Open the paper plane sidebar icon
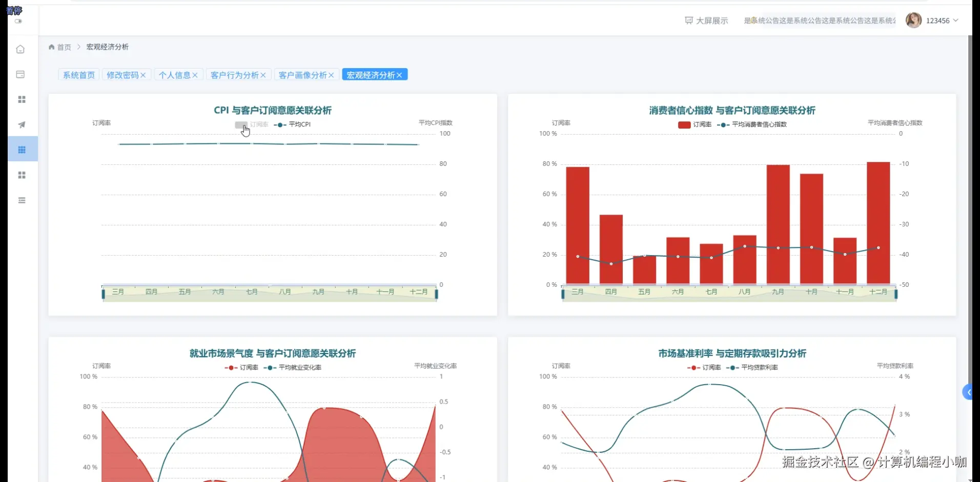Image resolution: width=980 pixels, height=482 pixels. click(22, 124)
